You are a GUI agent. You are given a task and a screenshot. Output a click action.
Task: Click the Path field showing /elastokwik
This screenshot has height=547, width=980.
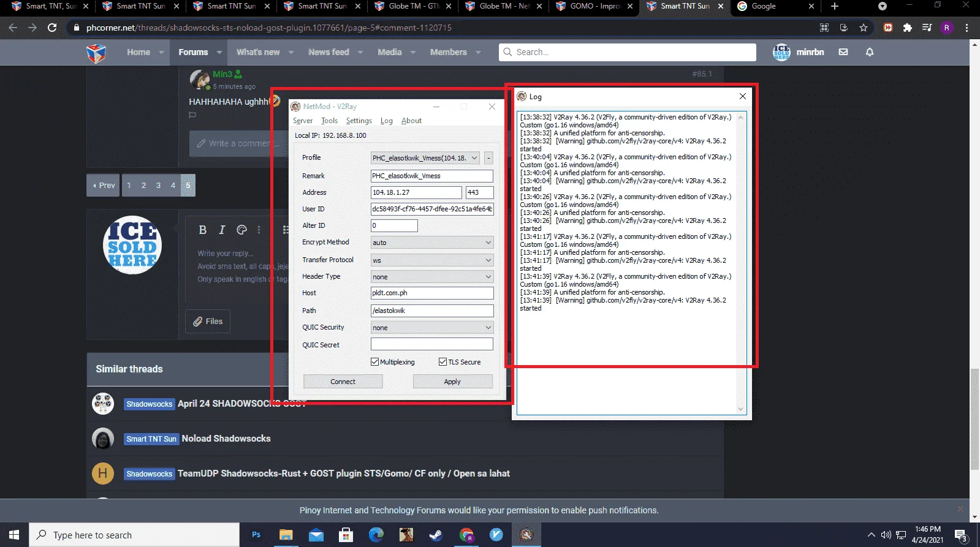tap(432, 311)
